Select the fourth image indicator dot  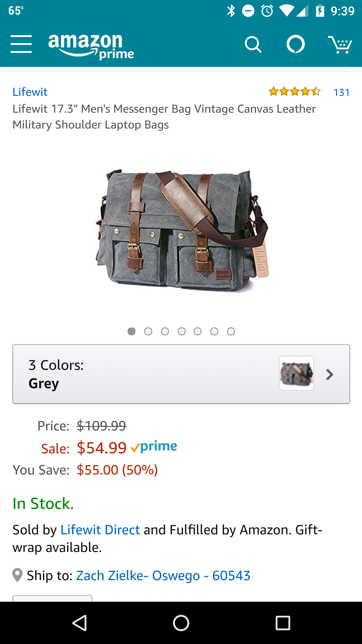tap(182, 331)
